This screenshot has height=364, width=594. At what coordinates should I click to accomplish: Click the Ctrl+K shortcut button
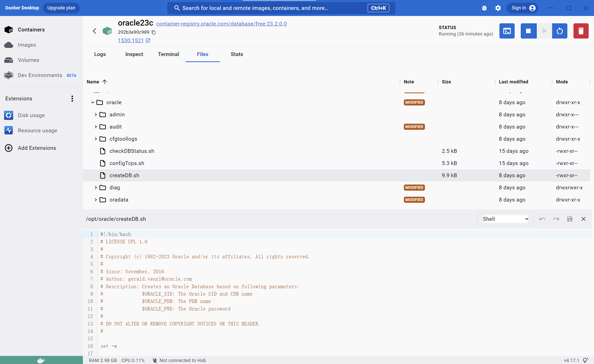tap(378, 8)
